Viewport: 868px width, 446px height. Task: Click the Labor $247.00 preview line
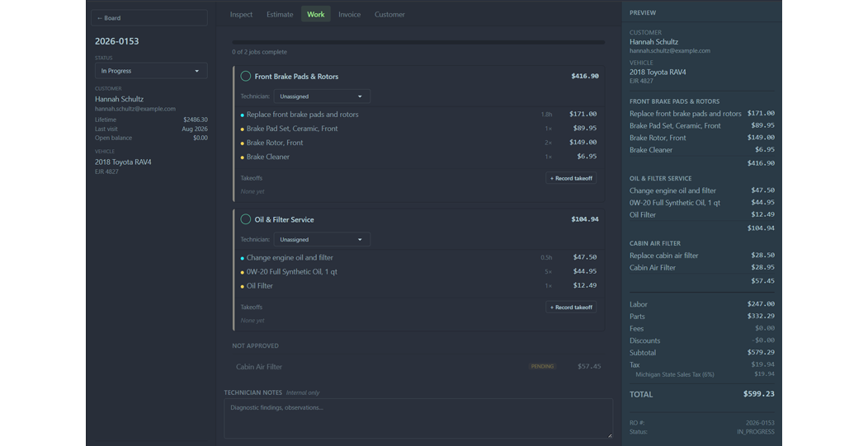[702, 304]
